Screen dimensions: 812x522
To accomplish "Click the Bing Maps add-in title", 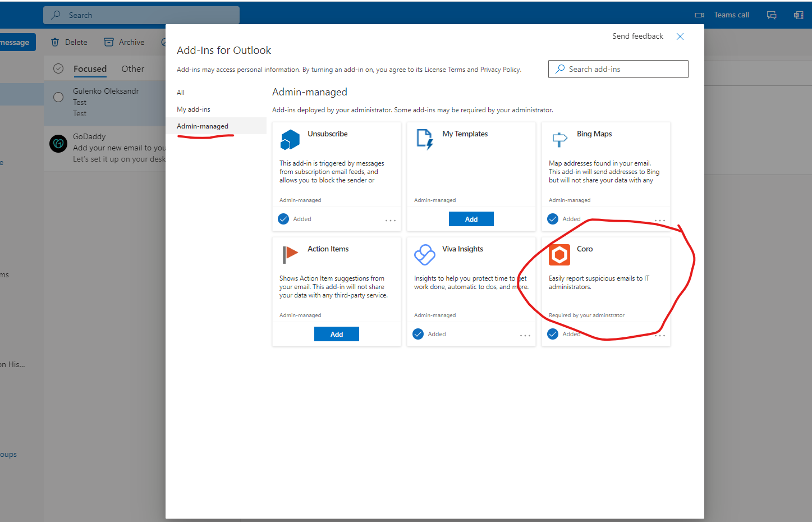I will (594, 134).
